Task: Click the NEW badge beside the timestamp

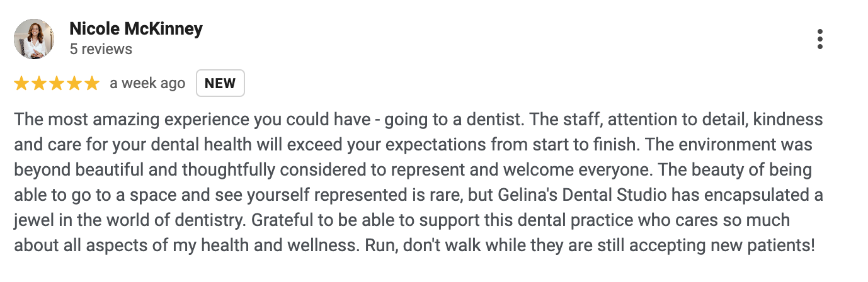Action: [x=220, y=83]
